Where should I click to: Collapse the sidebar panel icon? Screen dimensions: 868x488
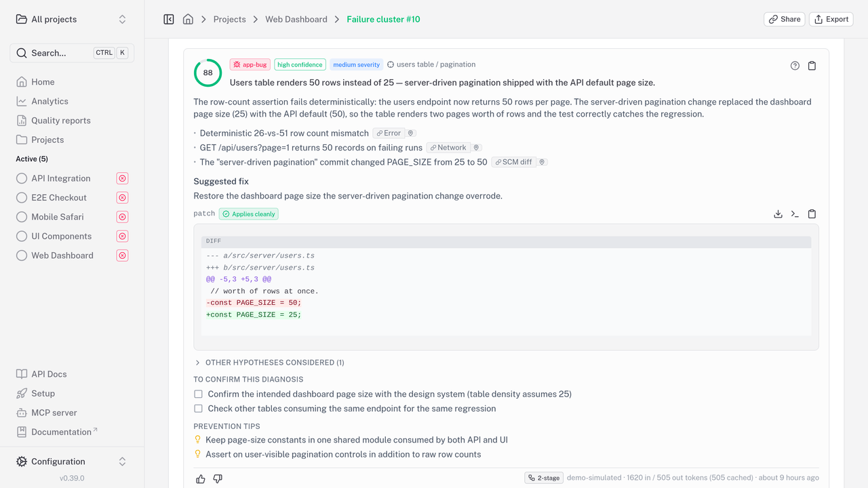tap(169, 19)
